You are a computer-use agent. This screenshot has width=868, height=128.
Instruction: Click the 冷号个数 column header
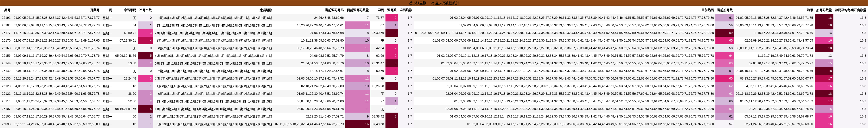click(x=145, y=10)
